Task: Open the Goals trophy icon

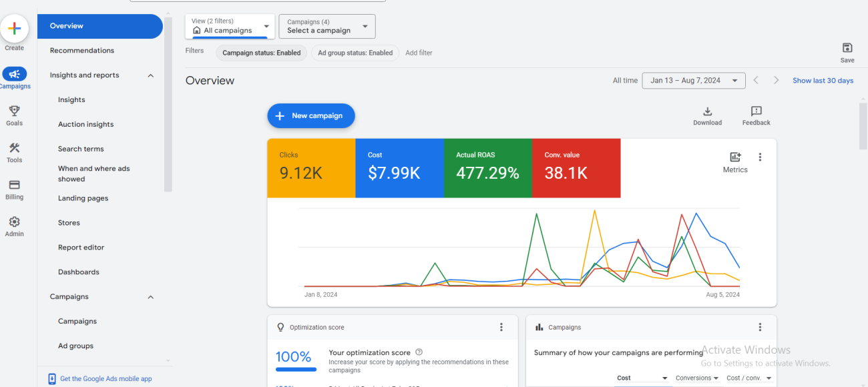Action: coord(14,111)
